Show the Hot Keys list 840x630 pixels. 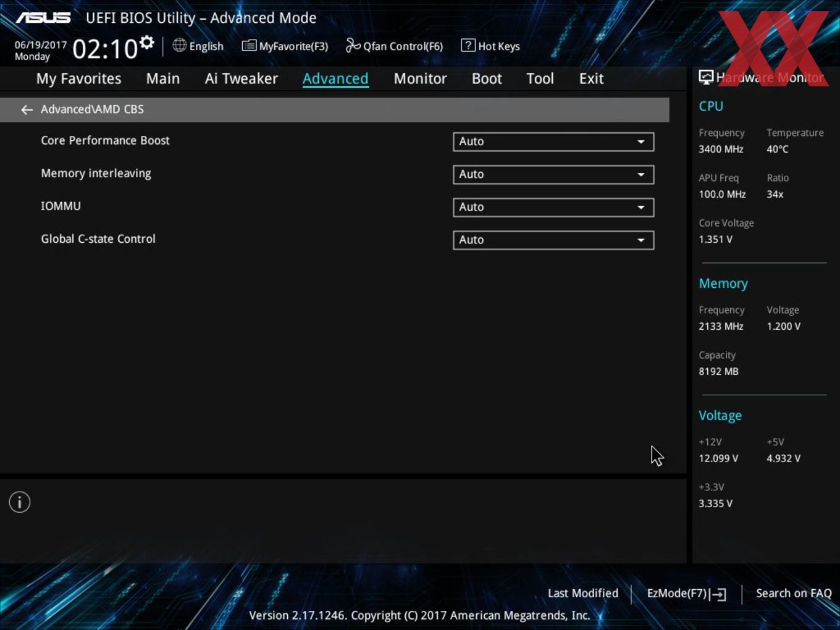(x=499, y=46)
